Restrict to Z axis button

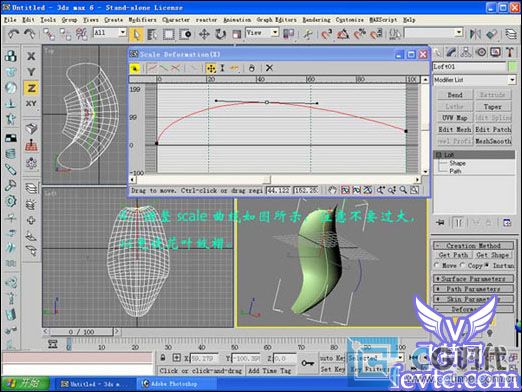tap(31, 88)
